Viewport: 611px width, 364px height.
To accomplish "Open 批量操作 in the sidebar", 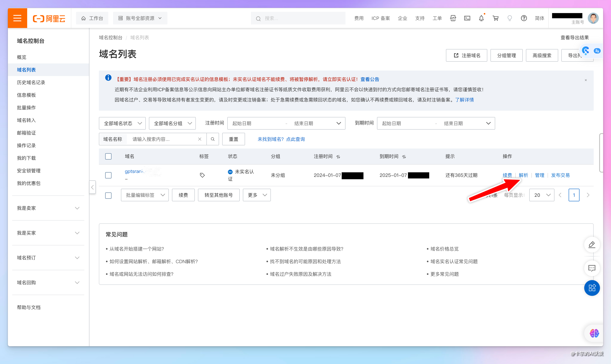I will pos(26,107).
